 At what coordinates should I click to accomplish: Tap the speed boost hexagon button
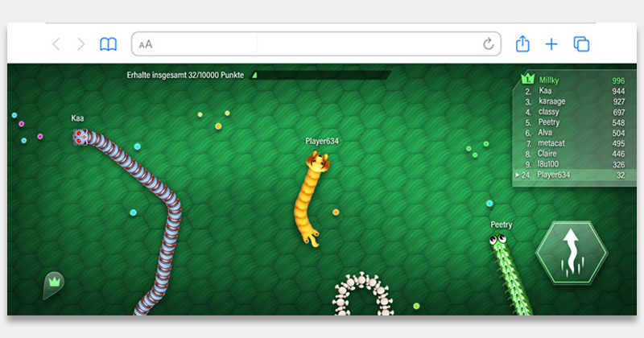coord(572,253)
